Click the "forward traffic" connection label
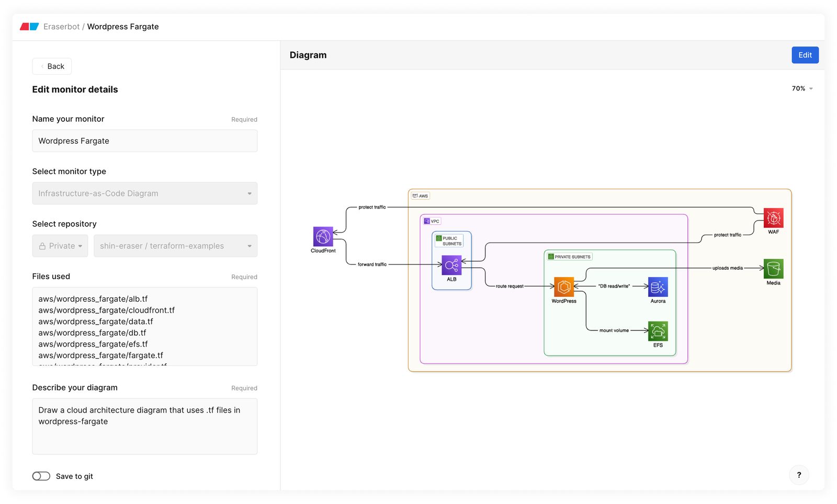Screen dimensions: 837x504 click(372, 265)
